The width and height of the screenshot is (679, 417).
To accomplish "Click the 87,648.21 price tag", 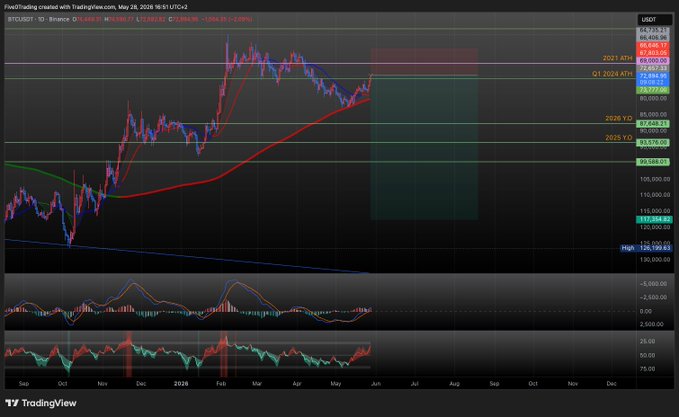I will coord(653,124).
